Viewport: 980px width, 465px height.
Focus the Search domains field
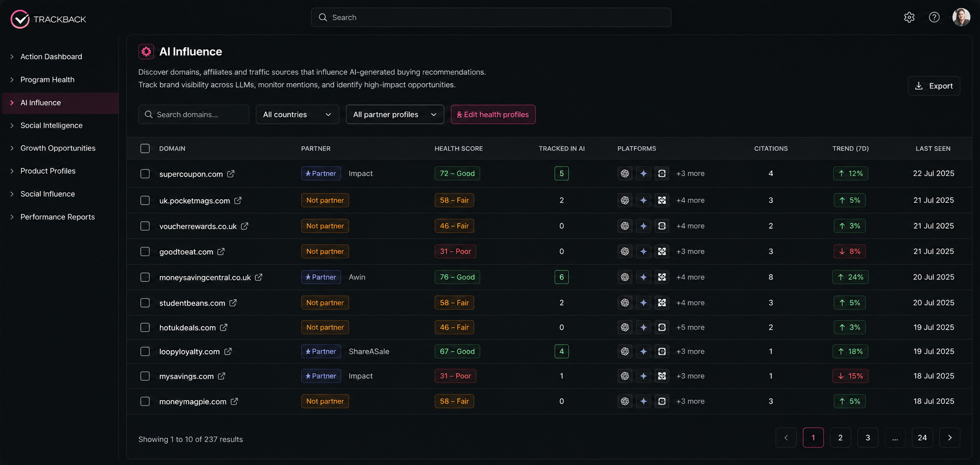pos(194,115)
